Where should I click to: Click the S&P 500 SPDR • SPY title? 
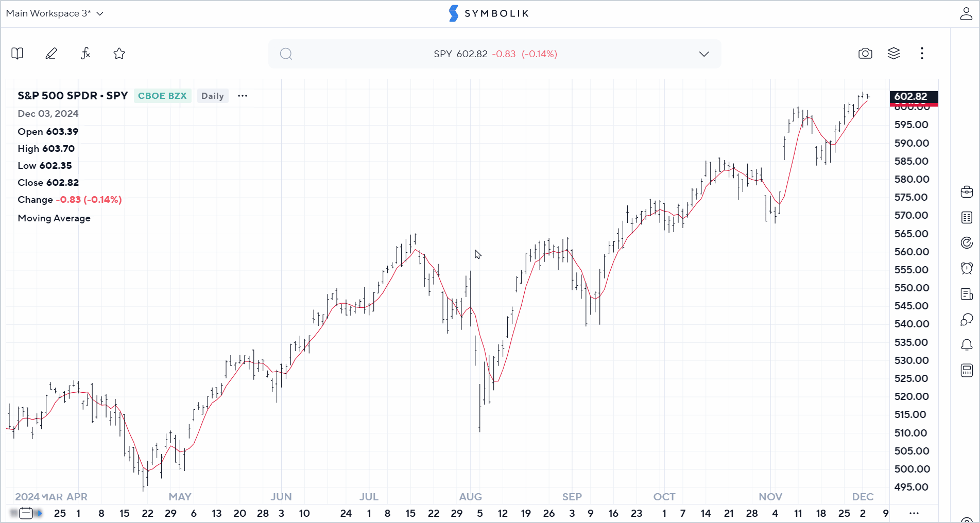tap(73, 96)
